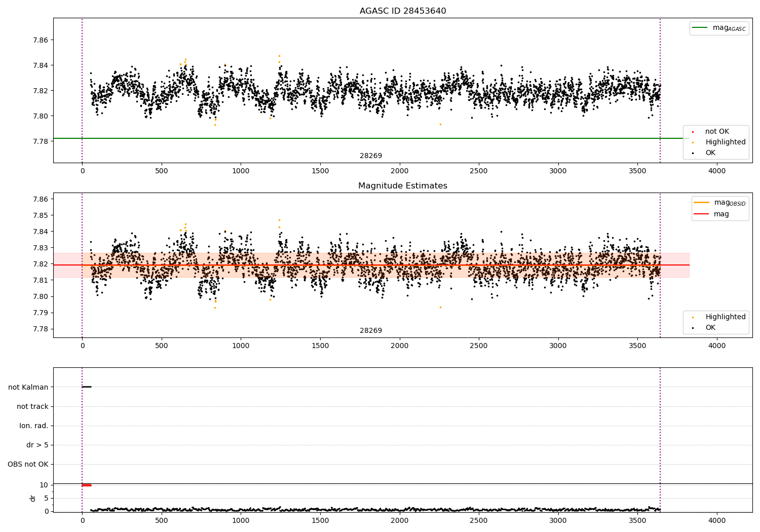Click the 4000 x-tick under the top plot
760x532 pixels.
click(x=717, y=171)
